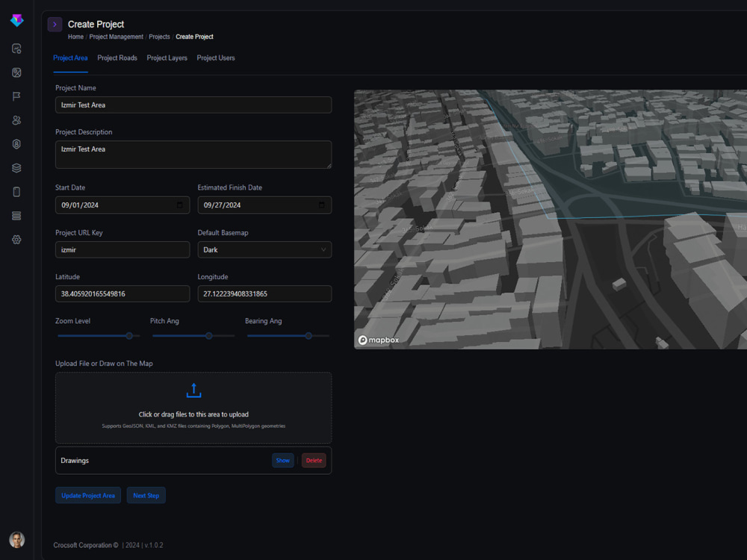Click the upload arrow icon
The image size is (747, 560).
point(193,391)
